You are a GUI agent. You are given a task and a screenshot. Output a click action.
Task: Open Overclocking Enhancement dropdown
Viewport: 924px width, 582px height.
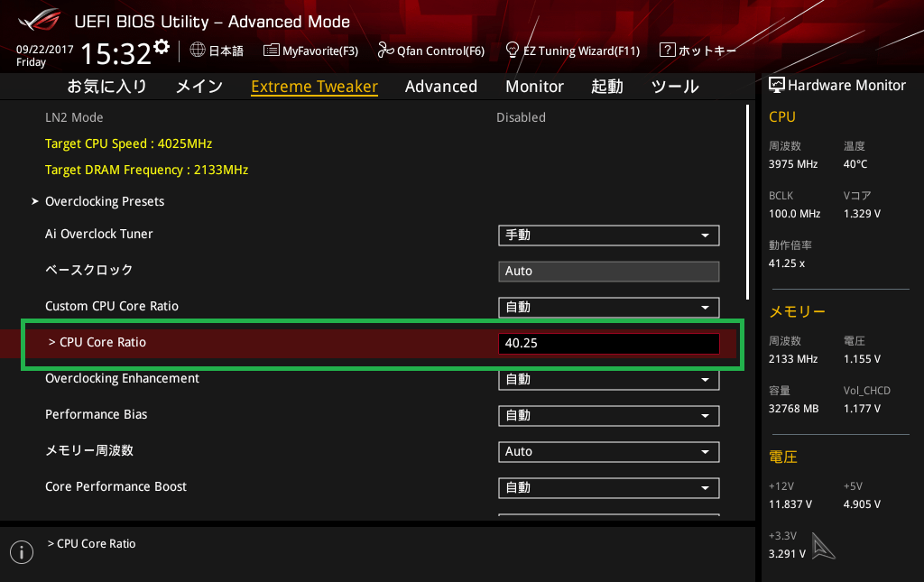tap(609, 380)
